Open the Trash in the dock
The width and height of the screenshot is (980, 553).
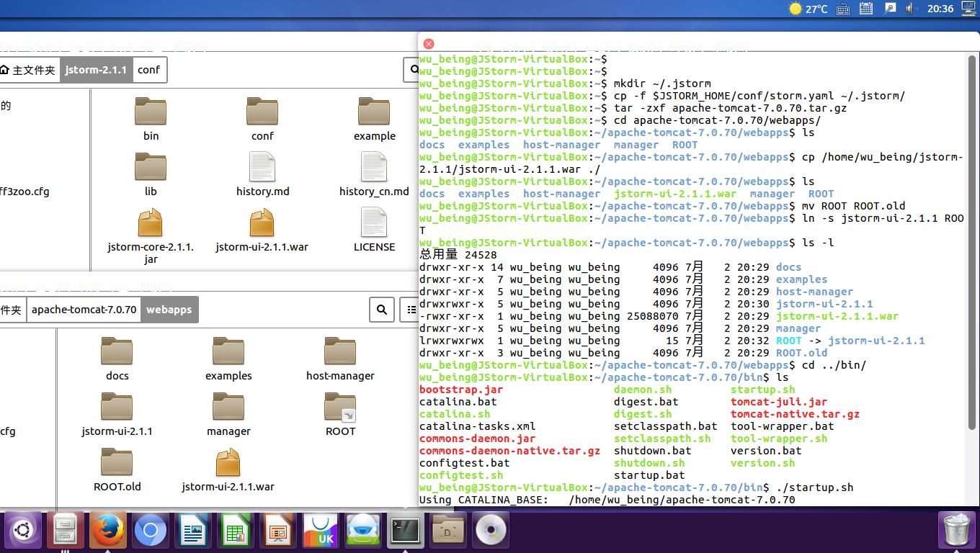[956, 531]
